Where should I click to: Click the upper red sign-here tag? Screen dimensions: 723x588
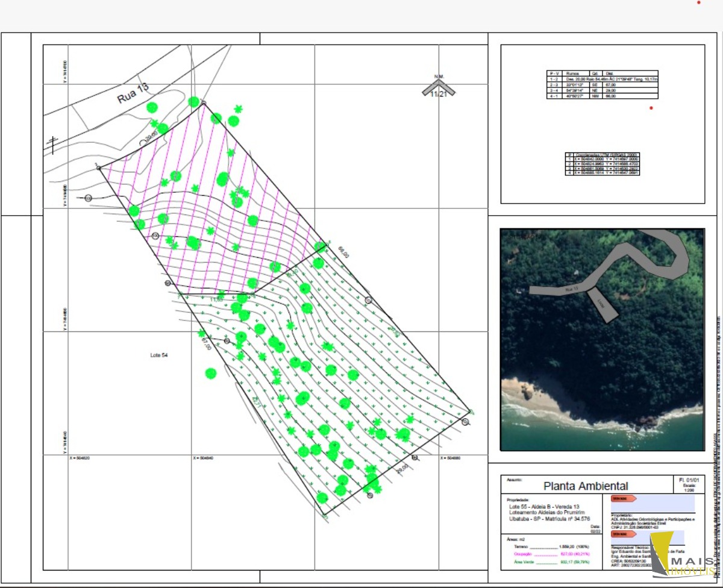point(622,498)
